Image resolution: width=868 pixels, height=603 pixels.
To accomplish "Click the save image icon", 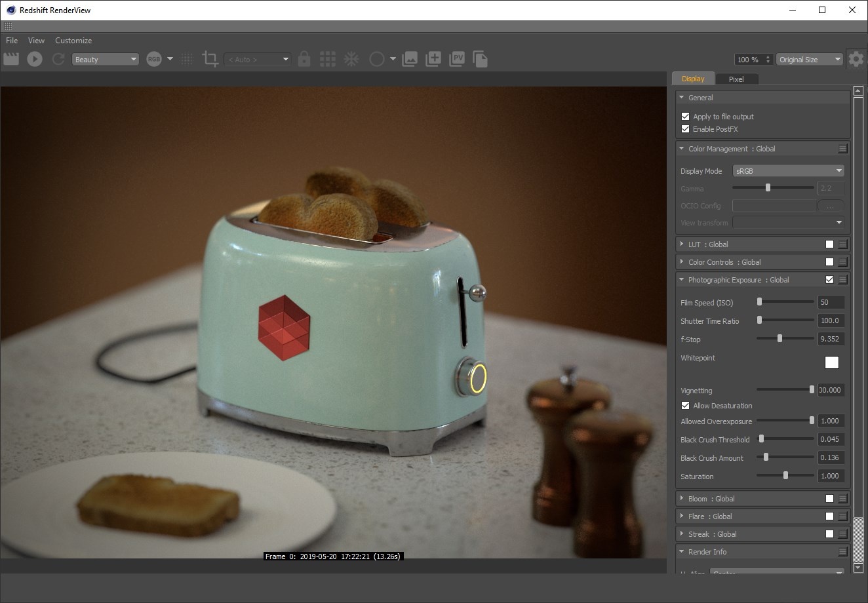I will (x=410, y=59).
